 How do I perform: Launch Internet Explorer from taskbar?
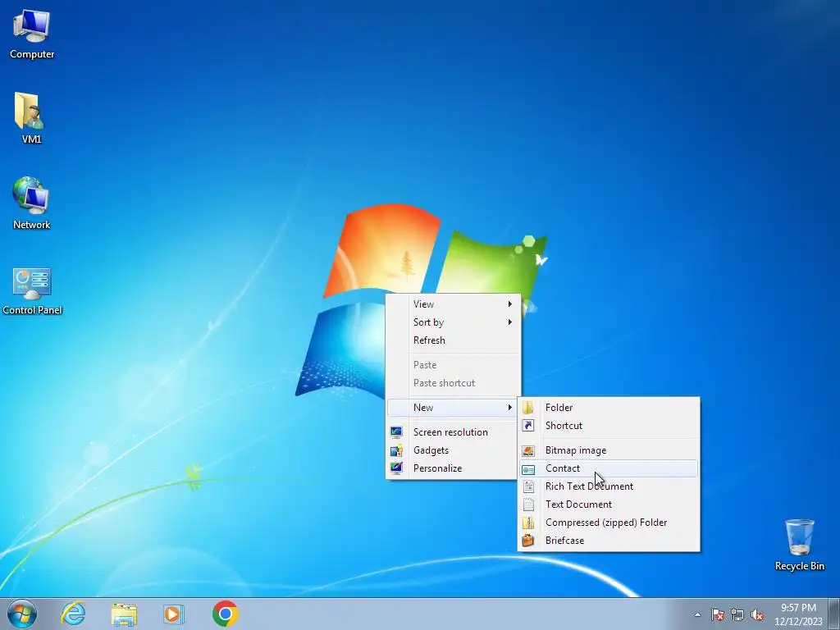pos(73,614)
